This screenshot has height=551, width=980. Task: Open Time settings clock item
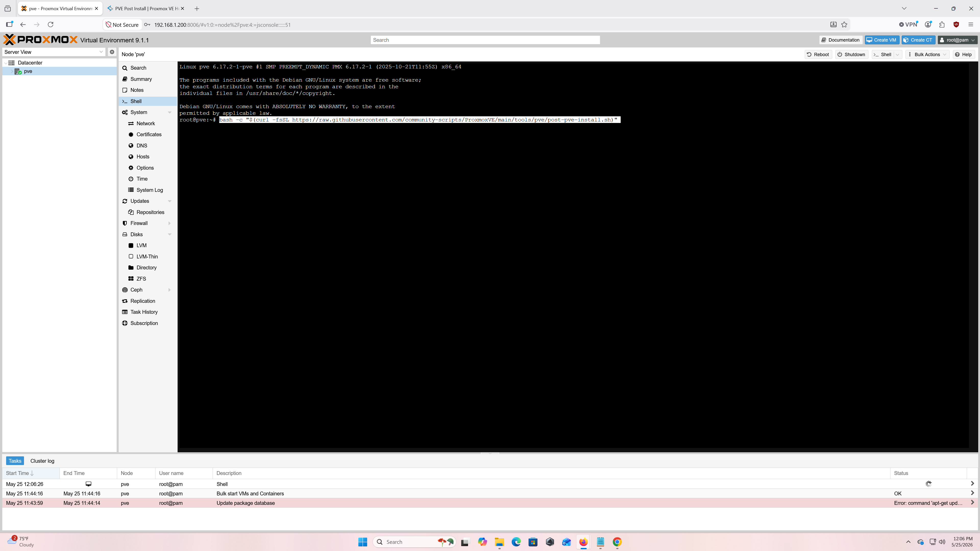coord(142,179)
